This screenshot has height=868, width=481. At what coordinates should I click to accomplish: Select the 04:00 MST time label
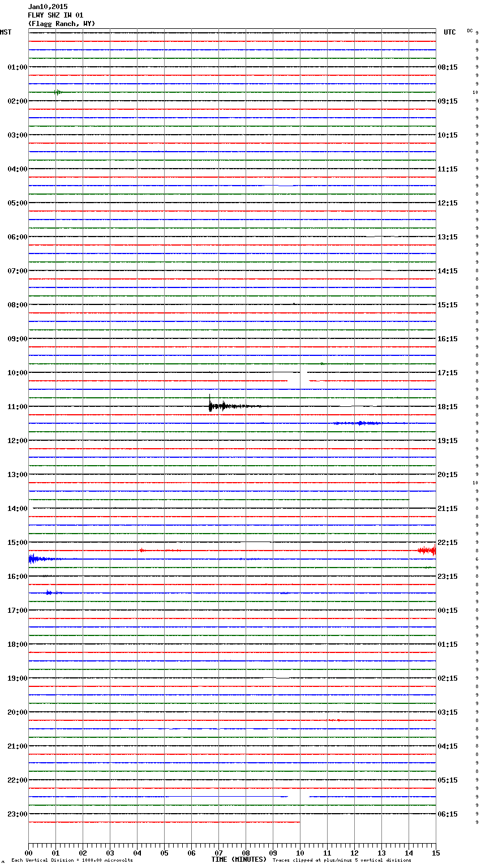coord(18,169)
